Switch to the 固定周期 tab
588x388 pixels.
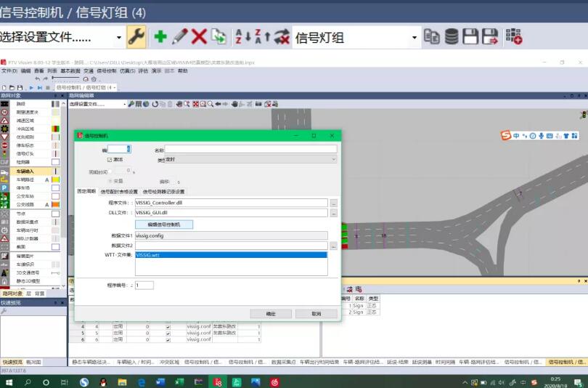point(86,191)
